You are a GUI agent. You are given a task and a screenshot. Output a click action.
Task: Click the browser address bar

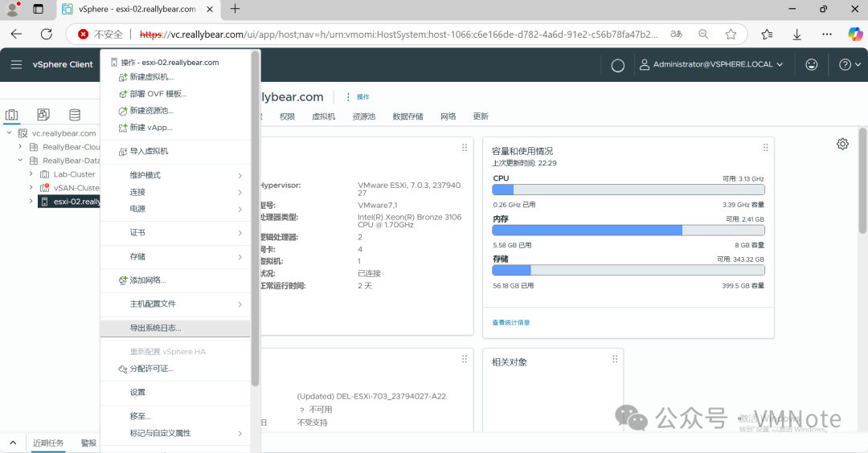pyautogui.click(x=399, y=35)
